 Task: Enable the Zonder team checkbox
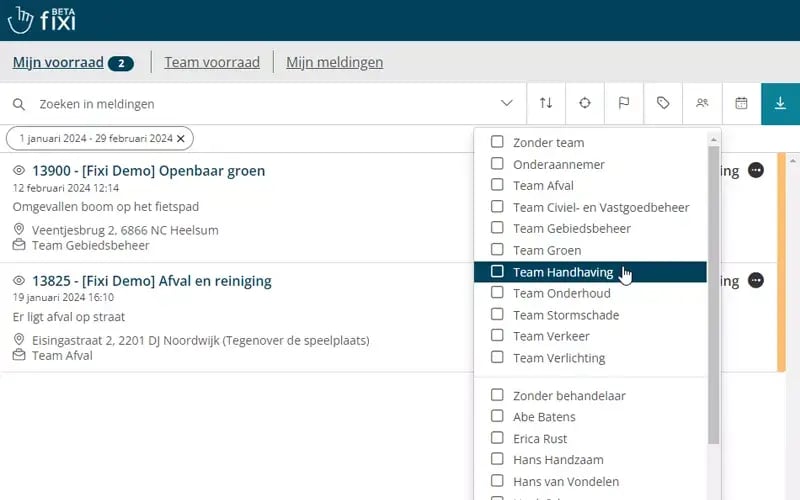tap(497, 142)
